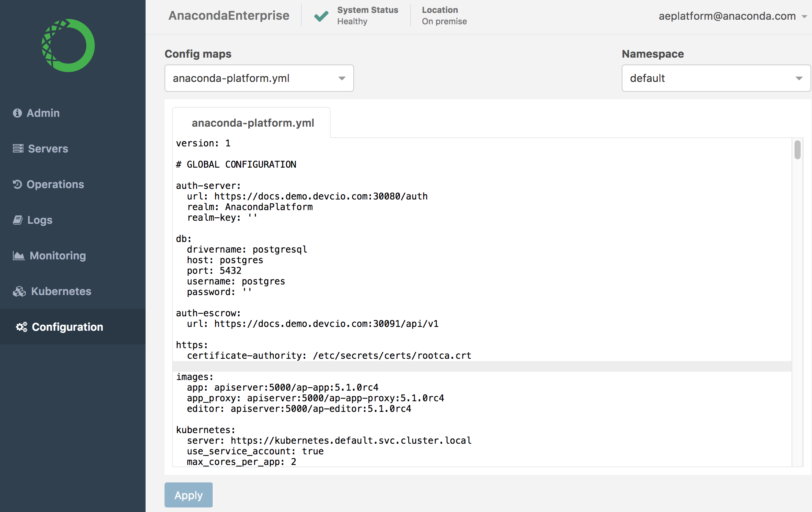Click the green System Status checkmark
Viewport: 812px width, 512px height.
coord(321,16)
